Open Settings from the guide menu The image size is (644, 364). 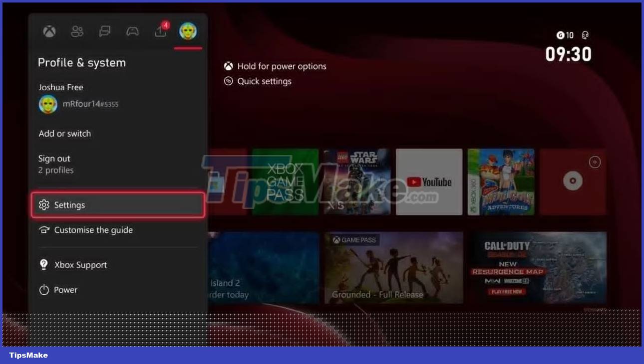click(x=70, y=204)
